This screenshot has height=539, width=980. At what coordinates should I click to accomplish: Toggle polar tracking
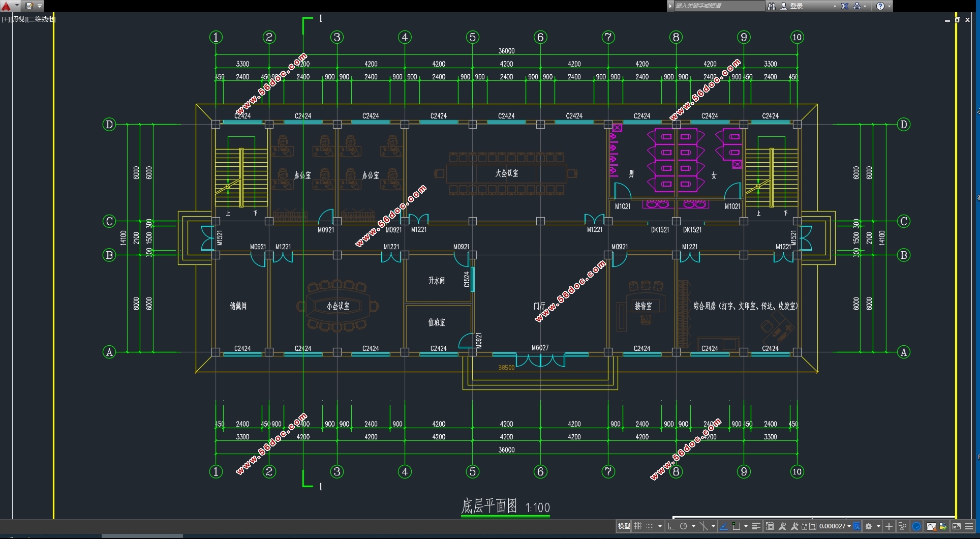click(684, 526)
